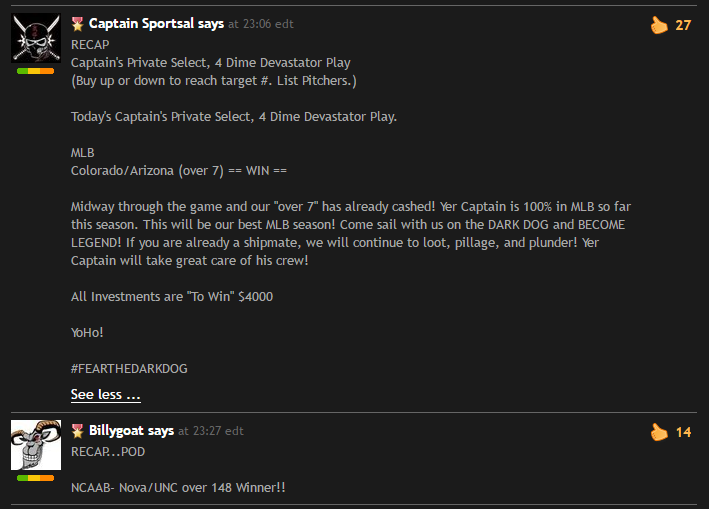Click the #FEARTHEDARKDOG hashtag
This screenshot has height=509, width=709.
click(129, 368)
